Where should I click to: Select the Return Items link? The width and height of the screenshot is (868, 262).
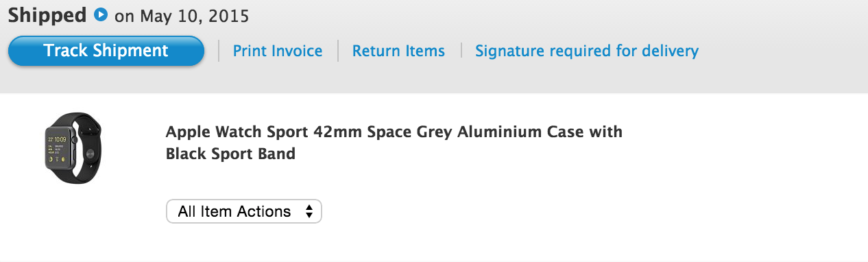398,51
